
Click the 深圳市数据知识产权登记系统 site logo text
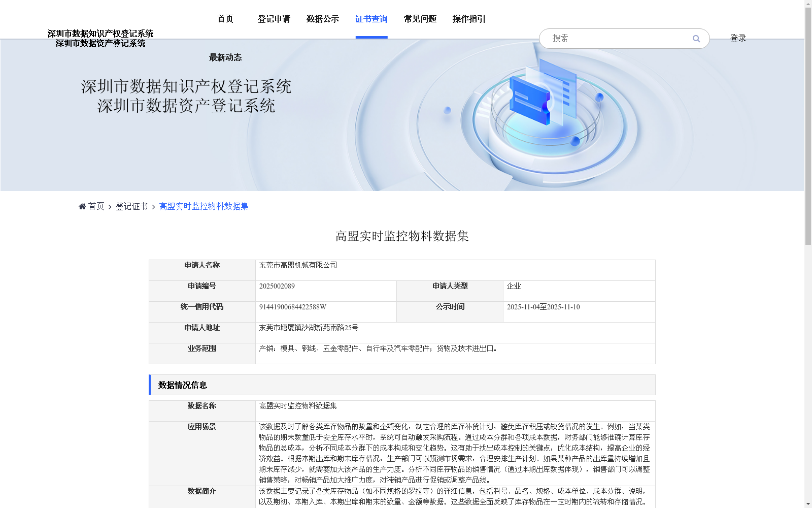click(100, 34)
